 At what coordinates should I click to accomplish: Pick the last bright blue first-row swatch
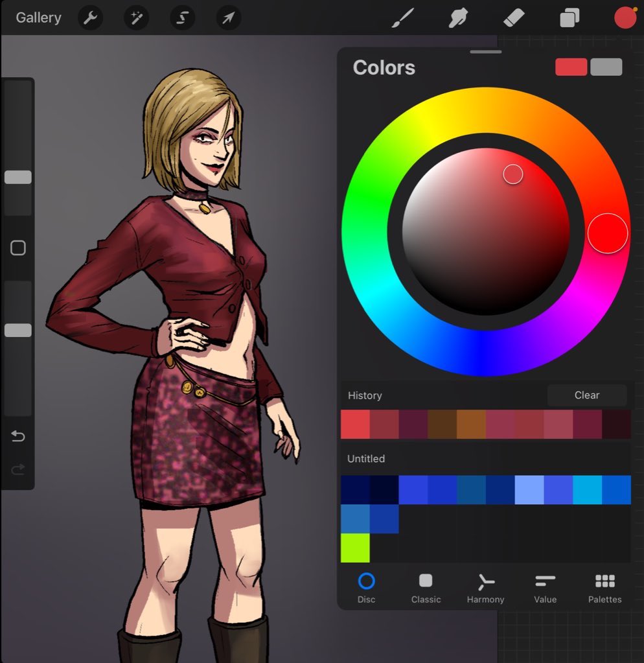click(617, 490)
